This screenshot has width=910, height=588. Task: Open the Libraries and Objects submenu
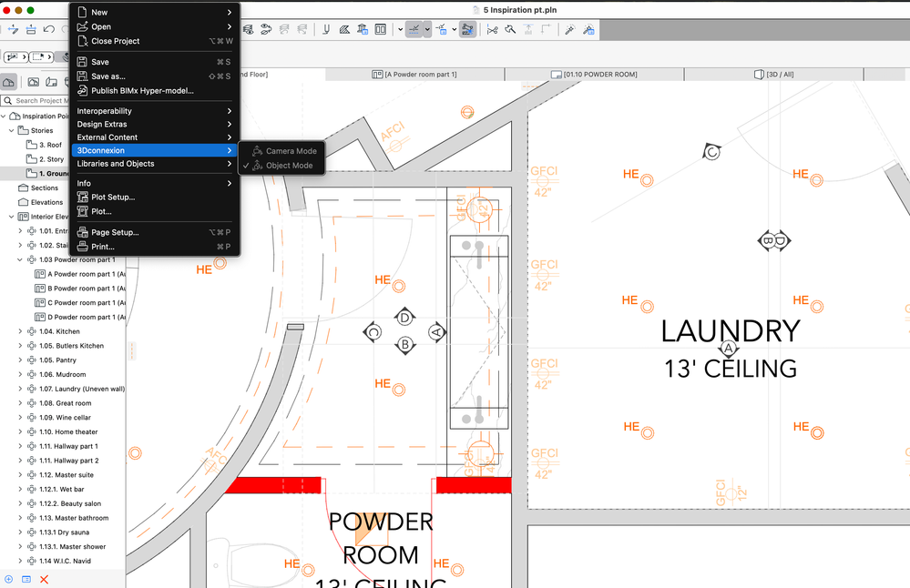(154, 164)
